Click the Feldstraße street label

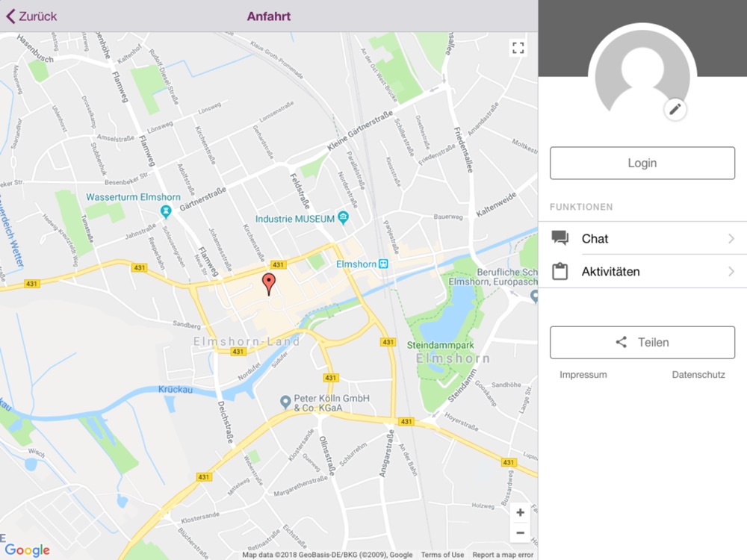(x=300, y=191)
